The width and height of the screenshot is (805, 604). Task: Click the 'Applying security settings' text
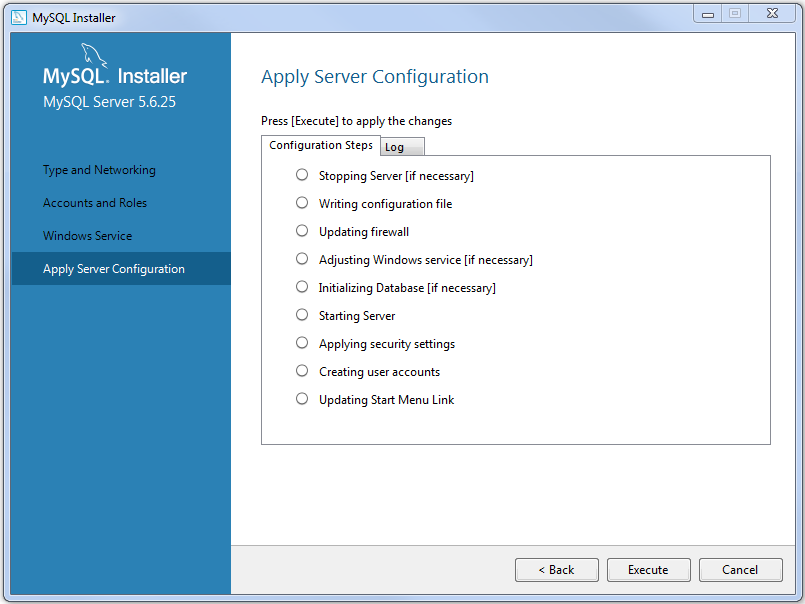387,344
